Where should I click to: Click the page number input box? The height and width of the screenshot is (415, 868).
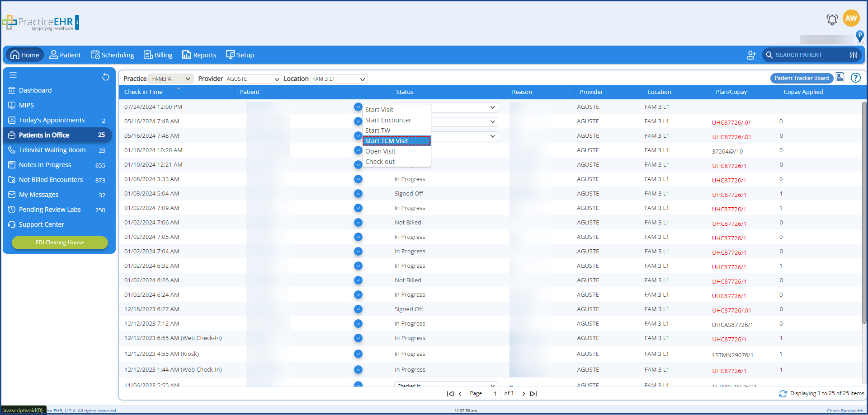pos(493,394)
